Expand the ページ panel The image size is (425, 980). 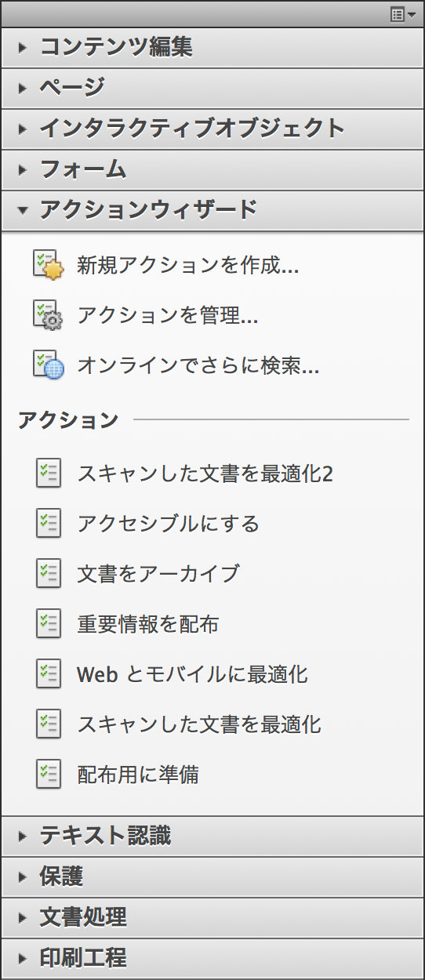coord(212,88)
